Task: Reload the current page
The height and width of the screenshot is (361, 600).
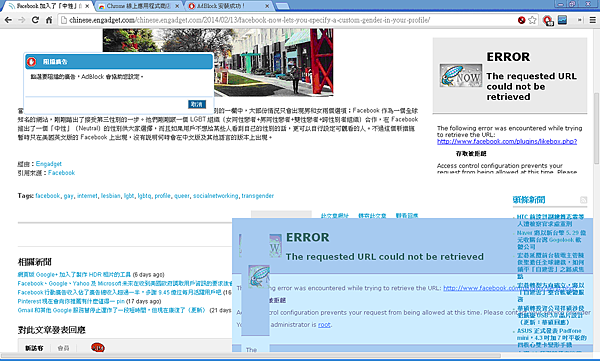Action: [x=35, y=20]
